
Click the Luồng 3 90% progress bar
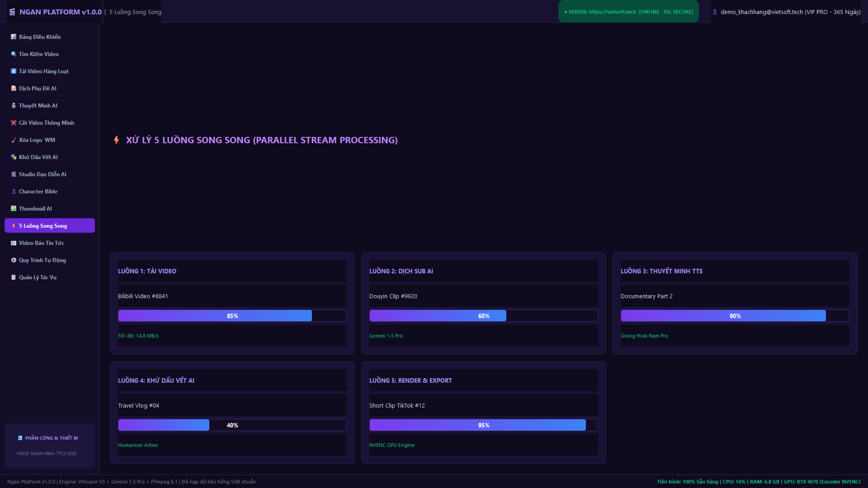pyautogui.click(x=735, y=316)
